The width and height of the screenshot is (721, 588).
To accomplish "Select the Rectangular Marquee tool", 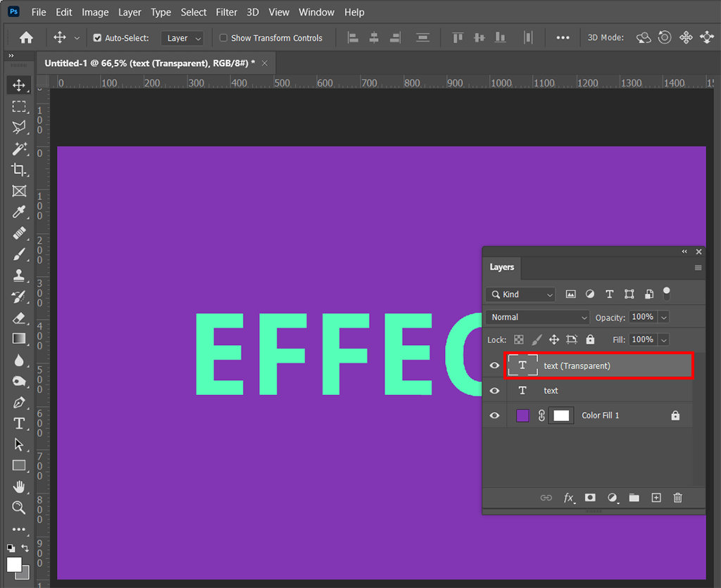I will click(x=19, y=106).
